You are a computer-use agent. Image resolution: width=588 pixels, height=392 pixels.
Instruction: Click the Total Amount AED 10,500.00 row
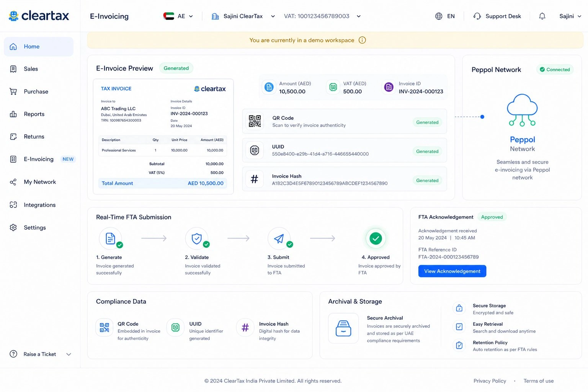tap(163, 183)
